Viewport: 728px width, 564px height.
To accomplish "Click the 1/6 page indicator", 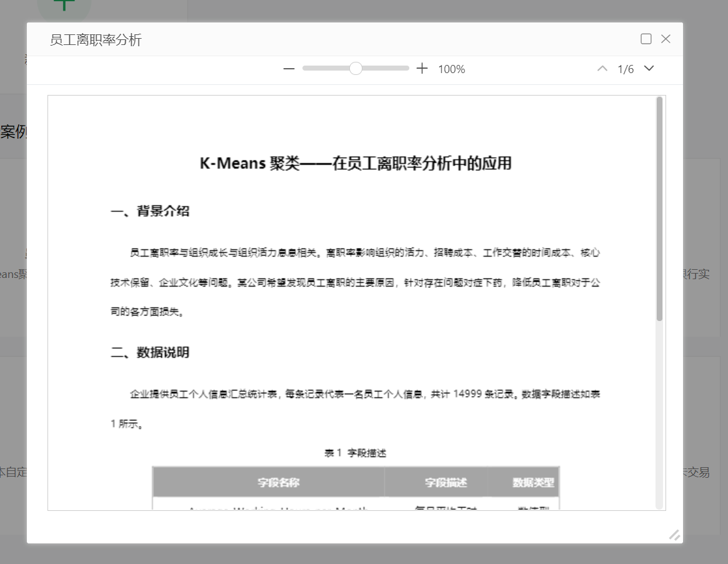I will (626, 69).
